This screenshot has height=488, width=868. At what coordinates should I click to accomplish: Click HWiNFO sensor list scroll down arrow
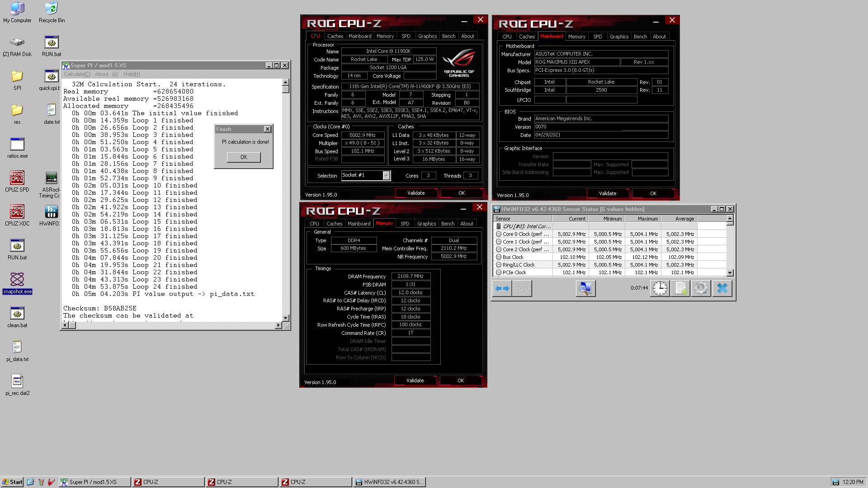coord(730,272)
